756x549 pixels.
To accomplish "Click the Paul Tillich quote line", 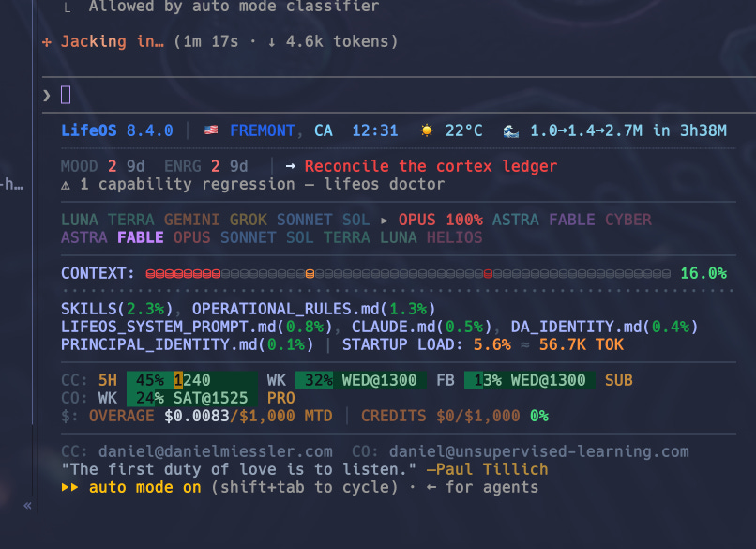I will coord(304,469).
